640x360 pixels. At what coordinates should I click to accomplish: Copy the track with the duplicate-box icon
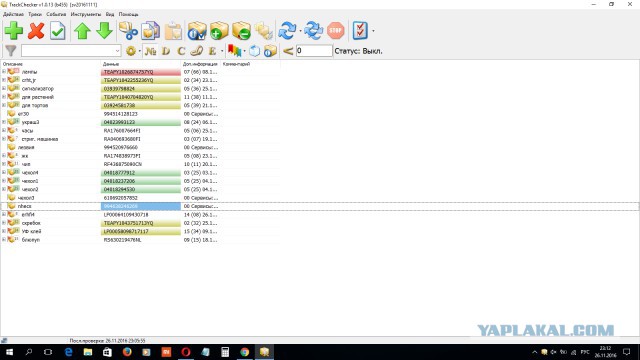tap(150, 31)
